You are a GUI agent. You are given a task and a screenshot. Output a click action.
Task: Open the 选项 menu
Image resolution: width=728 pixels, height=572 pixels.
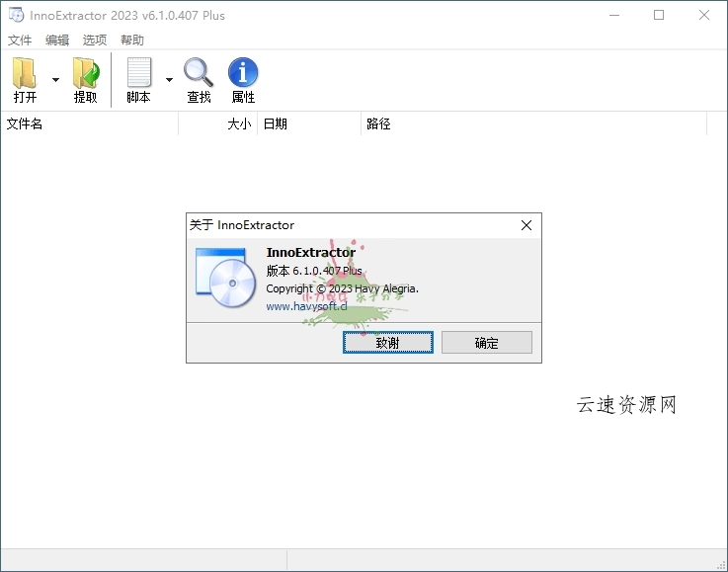point(95,40)
